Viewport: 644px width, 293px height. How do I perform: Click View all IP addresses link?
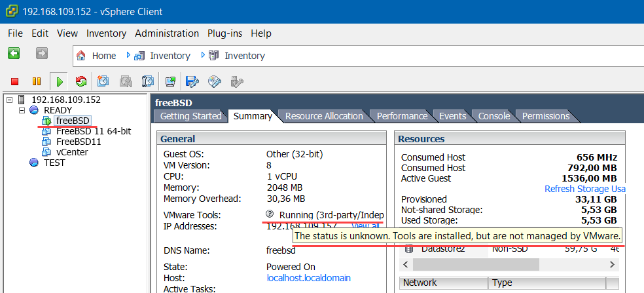(x=366, y=226)
